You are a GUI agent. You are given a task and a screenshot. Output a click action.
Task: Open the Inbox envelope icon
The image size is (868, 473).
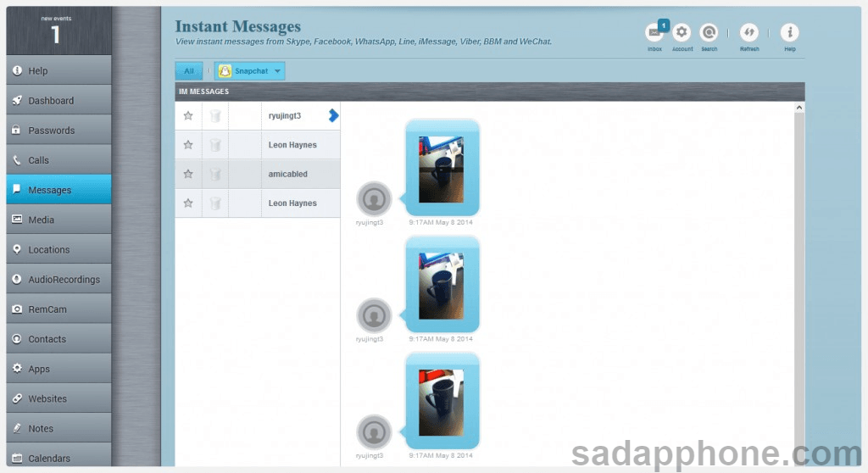pyautogui.click(x=654, y=33)
